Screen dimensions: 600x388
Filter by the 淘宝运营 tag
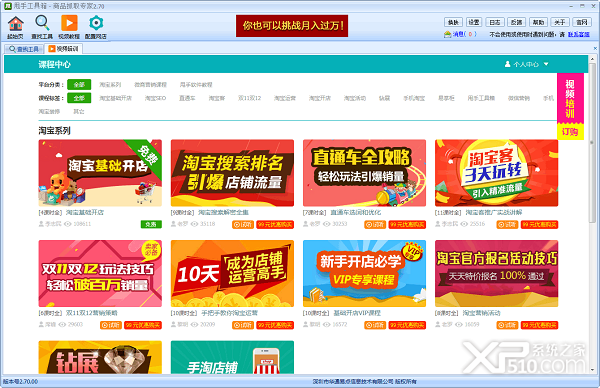[285, 98]
